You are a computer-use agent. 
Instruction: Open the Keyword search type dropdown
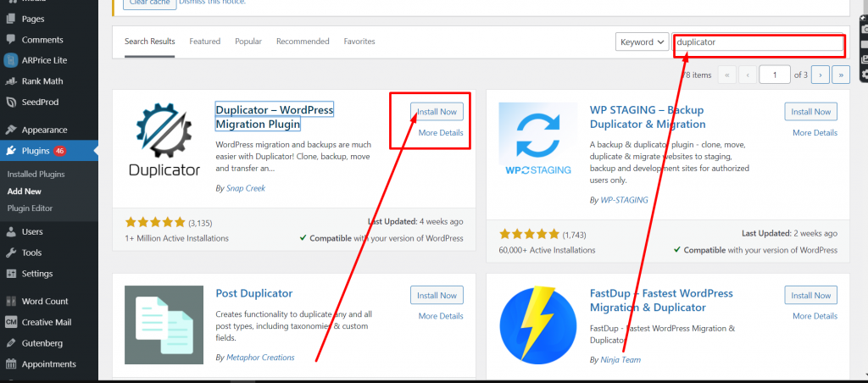[643, 42]
